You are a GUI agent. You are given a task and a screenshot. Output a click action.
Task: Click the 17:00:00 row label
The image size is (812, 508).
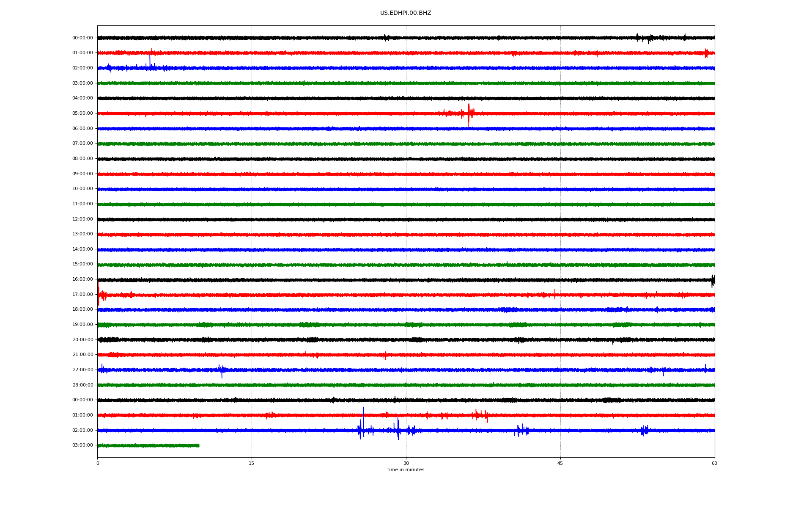82,295
